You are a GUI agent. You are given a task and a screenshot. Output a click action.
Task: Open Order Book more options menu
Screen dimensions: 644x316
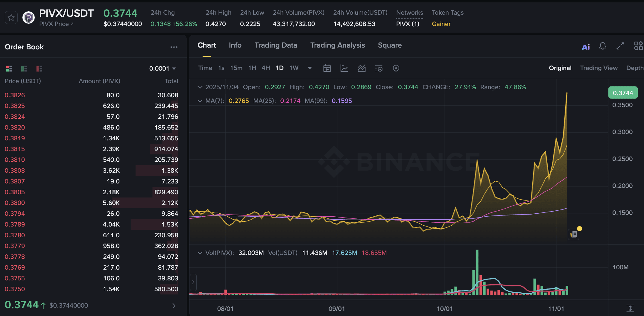pos(174,47)
